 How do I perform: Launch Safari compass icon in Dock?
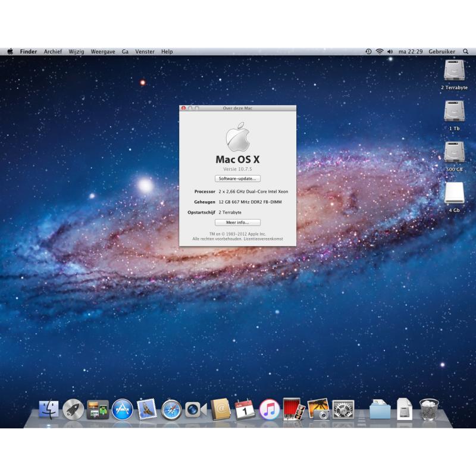(x=171, y=410)
